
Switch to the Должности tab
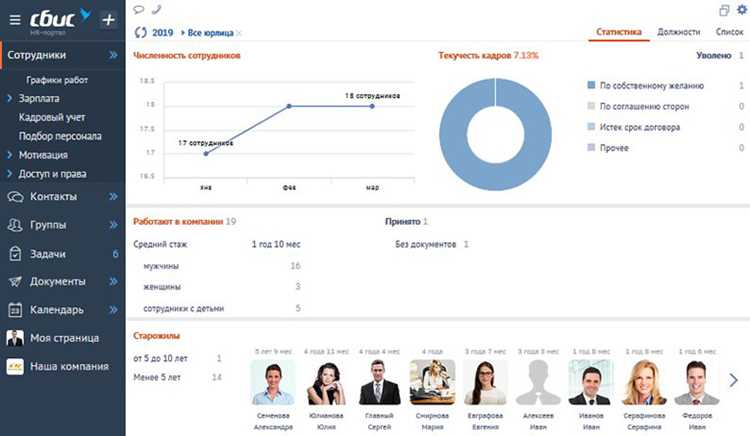tap(678, 32)
